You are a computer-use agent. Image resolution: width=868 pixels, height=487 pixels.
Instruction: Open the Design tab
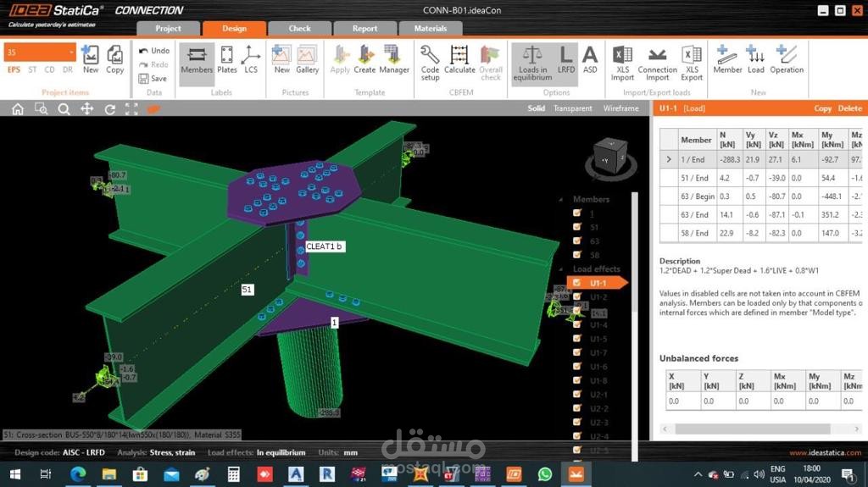234,28
